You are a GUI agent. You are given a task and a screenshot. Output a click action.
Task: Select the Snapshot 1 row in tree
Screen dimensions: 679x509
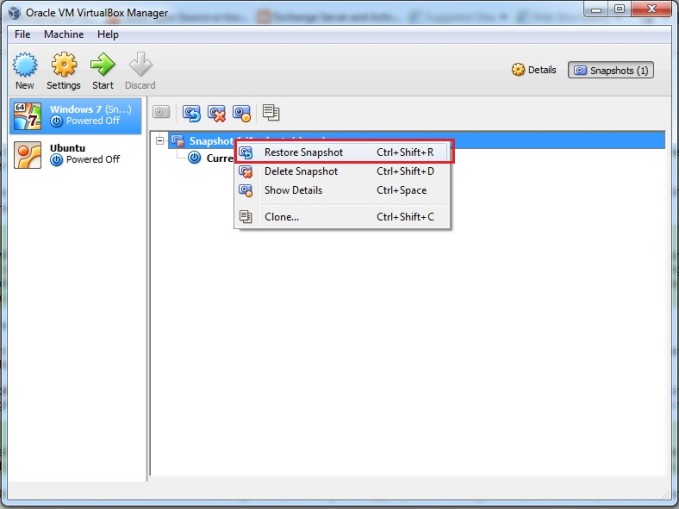pos(417,140)
